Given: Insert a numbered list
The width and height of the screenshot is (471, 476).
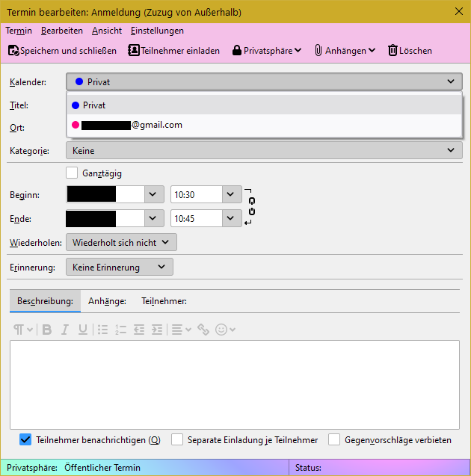Looking at the screenshot, I should click(x=120, y=330).
